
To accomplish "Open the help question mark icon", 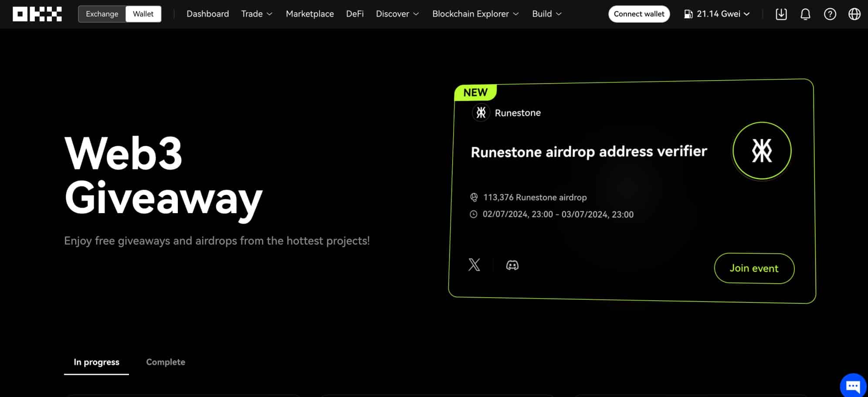I will [830, 14].
